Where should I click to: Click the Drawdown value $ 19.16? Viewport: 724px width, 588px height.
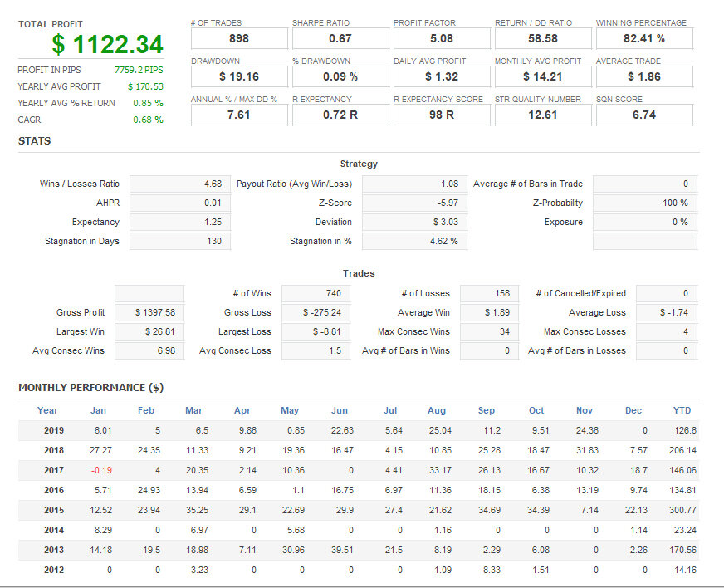click(x=239, y=76)
